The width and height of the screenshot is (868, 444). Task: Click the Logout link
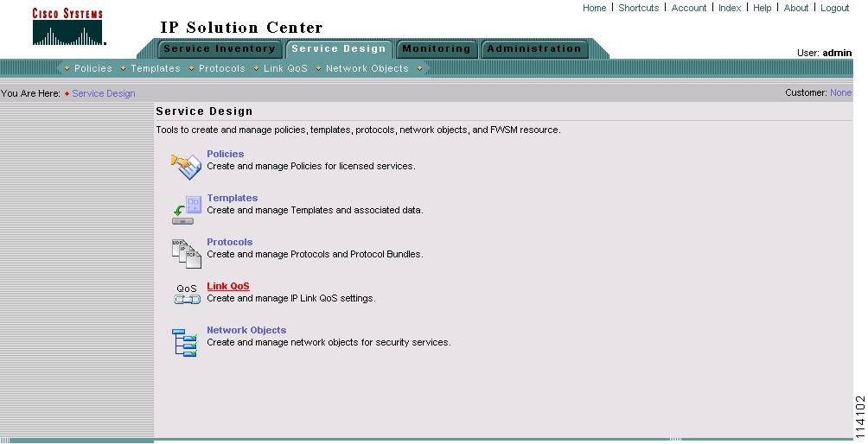(835, 8)
